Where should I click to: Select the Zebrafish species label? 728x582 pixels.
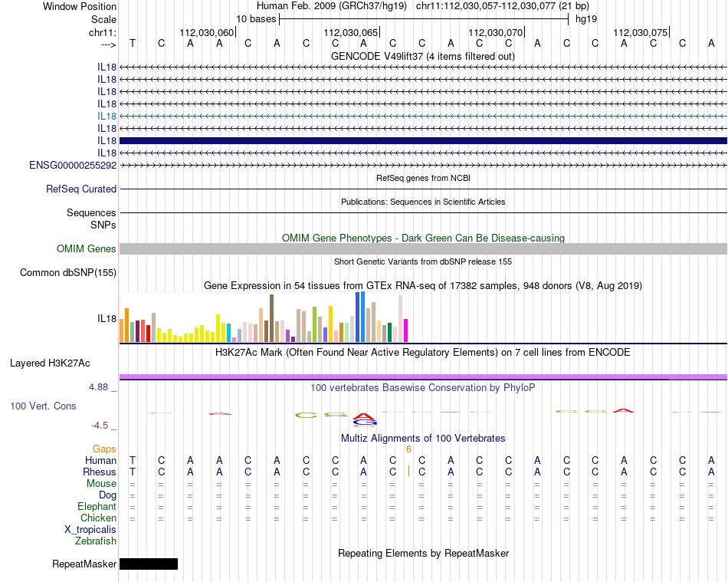pyautogui.click(x=96, y=541)
